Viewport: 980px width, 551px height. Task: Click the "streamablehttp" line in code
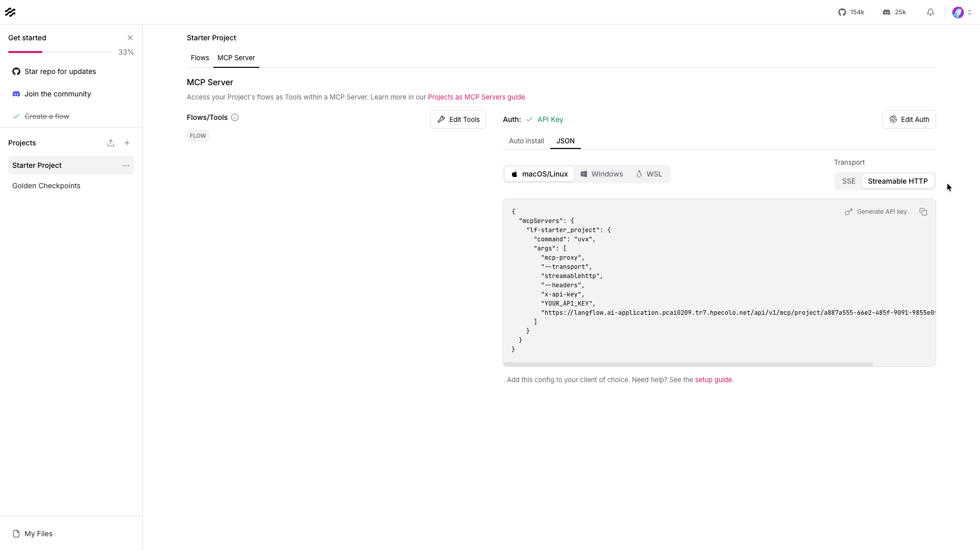[x=572, y=276]
